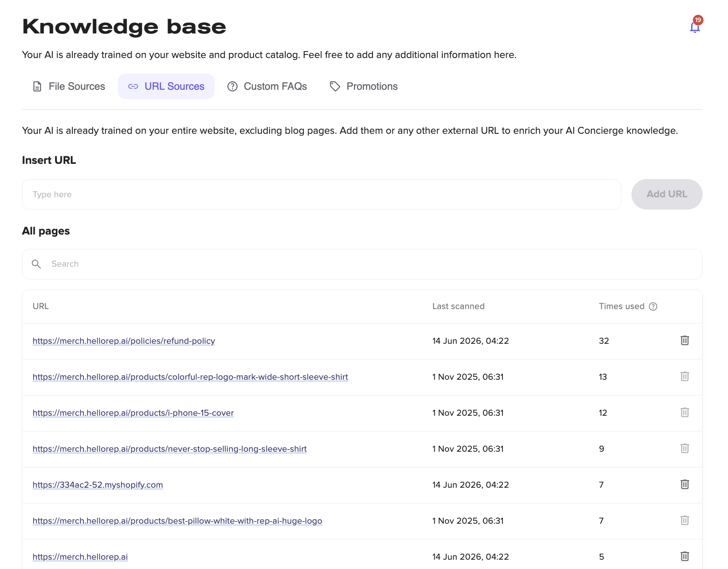Visit the 334ac2-52.myshopify.com link
728x569 pixels.
pos(98,485)
